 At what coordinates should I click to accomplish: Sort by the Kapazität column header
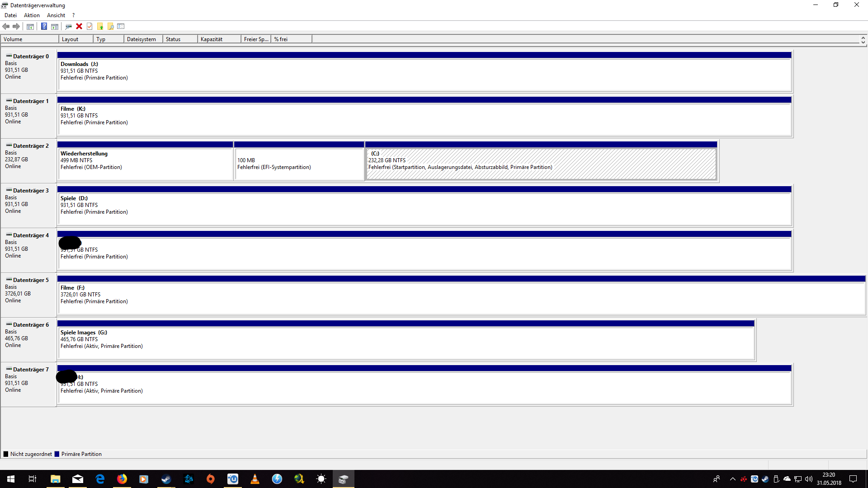(x=219, y=39)
